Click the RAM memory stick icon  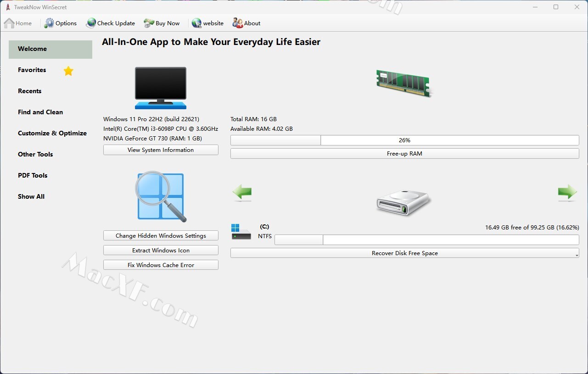pos(404,83)
